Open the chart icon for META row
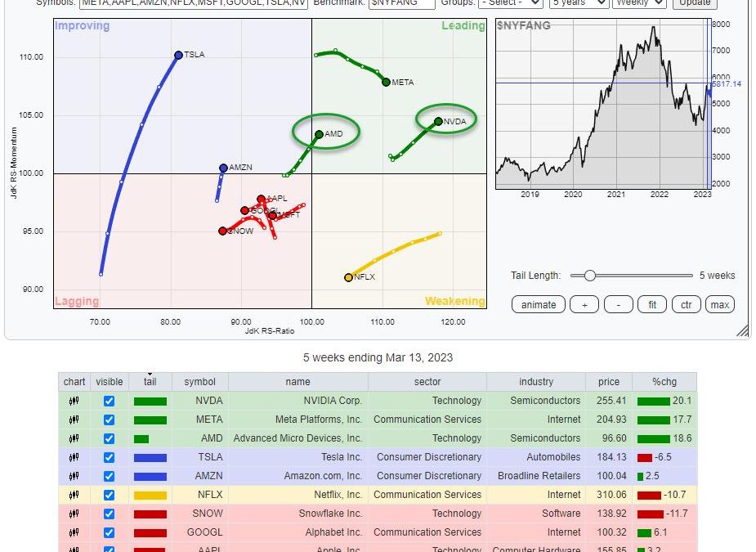Viewport: 756px width, 552px height. (x=74, y=420)
